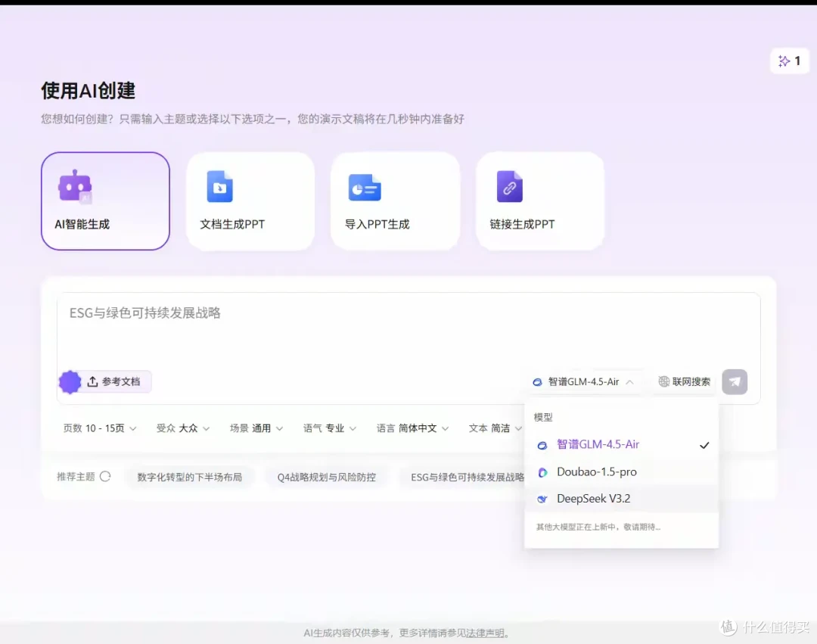The height and width of the screenshot is (644, 817).
Task: Open the 场景 通用 dropdown
Action: [x=256, y=428]
